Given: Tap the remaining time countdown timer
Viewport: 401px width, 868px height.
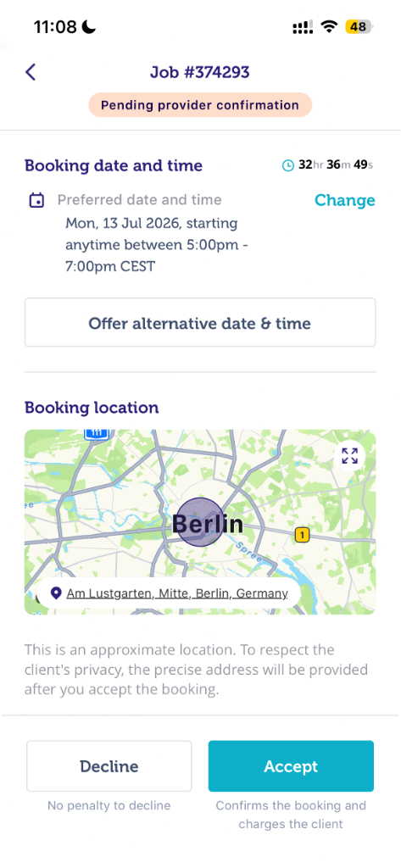Looking at the screenshot, I should (328, 165).
